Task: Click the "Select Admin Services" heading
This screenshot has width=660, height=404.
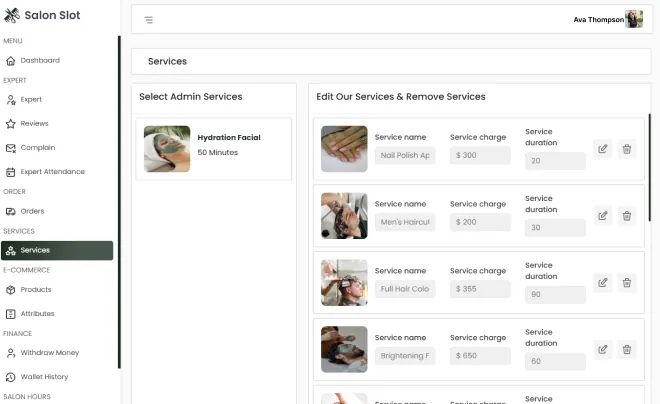Action: click(x=191, y=97)
